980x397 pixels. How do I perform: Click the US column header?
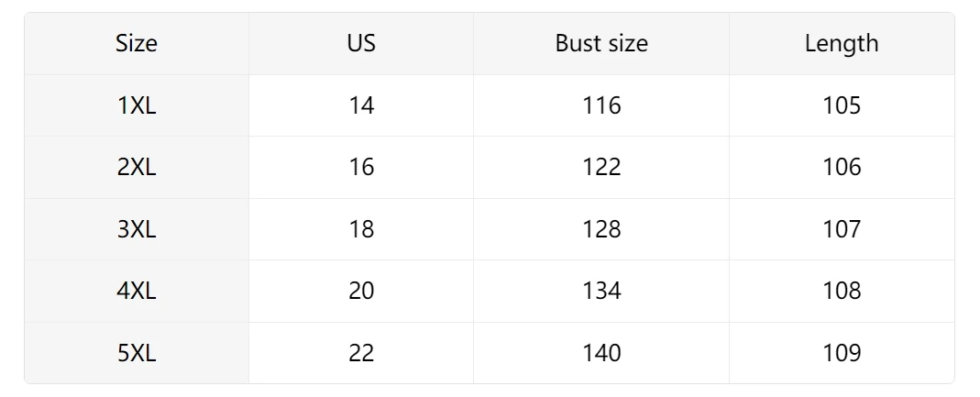point(361,43)
